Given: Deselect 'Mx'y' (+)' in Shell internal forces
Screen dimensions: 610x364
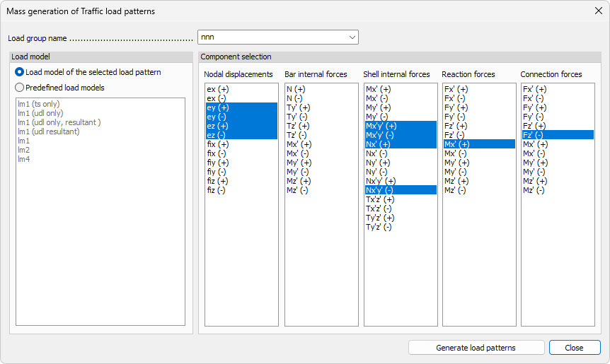Looking at the screenshot, I should [x=381, y=126].
